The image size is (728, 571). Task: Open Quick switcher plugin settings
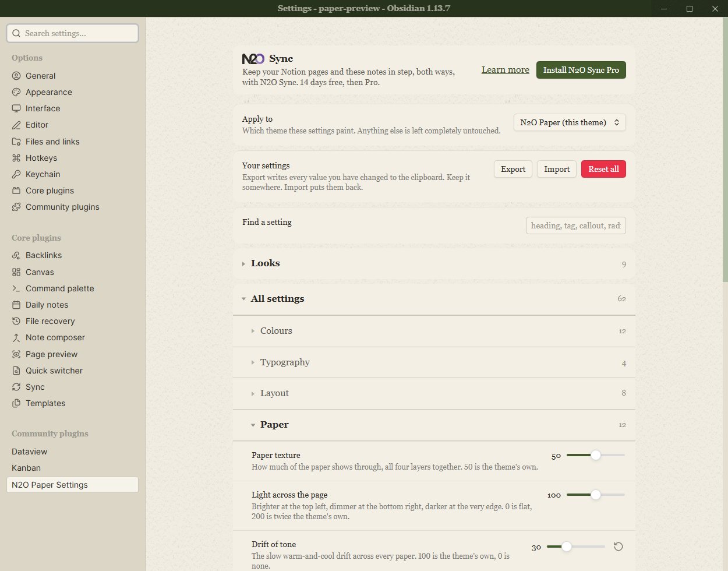click(x=72, y=371)
